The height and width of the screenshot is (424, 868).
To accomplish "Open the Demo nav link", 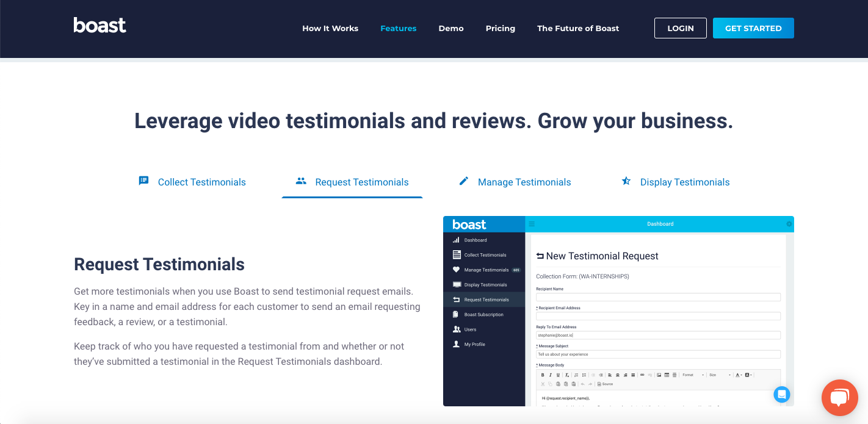I will 451,28.
